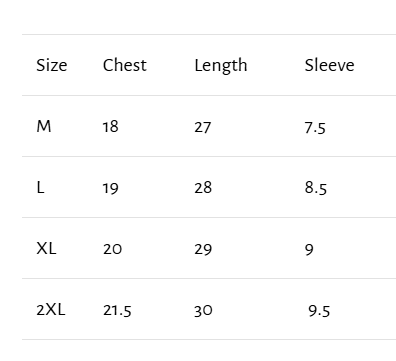Click length value 27 in M row
The width and height of the screenshot is (396, 361).
203,127
